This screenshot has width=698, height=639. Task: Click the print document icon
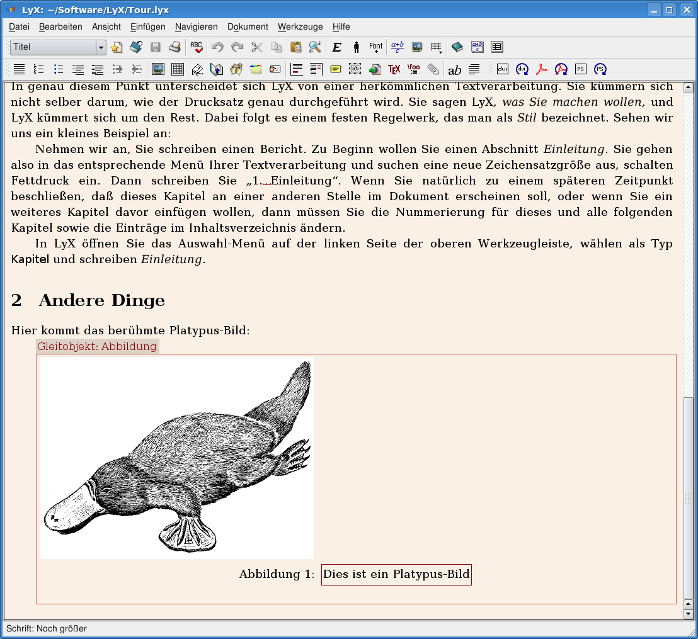[174, 47]
